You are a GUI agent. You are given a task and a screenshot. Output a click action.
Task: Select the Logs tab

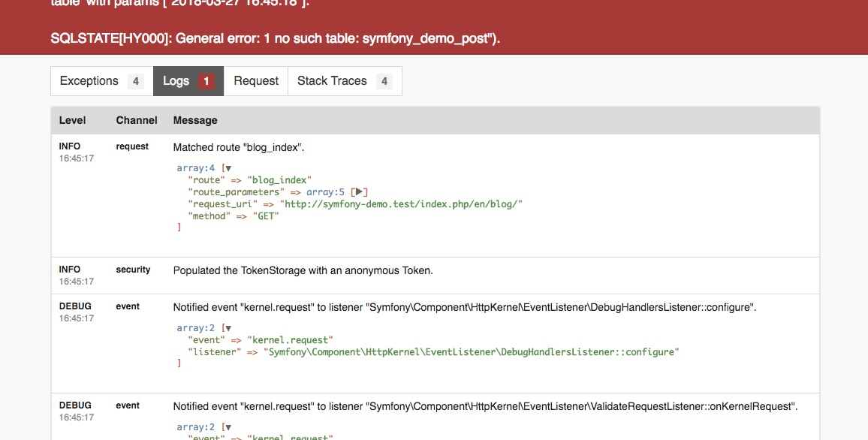(188, 81)
